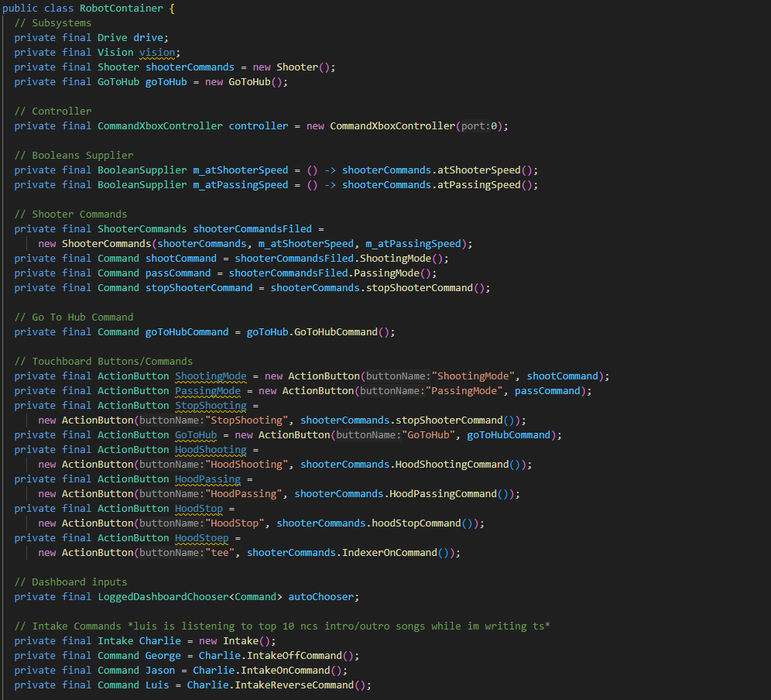Click the autoChooser field name
This screenshot has height=700, width=771.
point(320,597)
